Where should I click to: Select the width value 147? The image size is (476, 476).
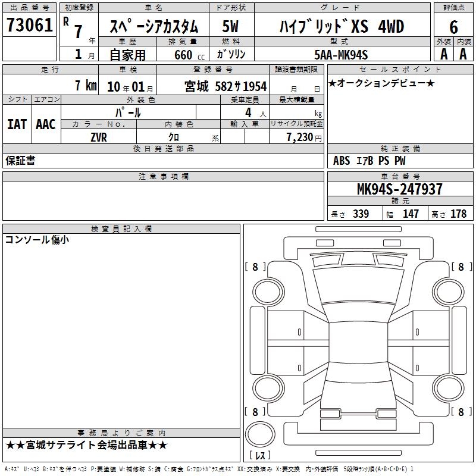point(411,214)
